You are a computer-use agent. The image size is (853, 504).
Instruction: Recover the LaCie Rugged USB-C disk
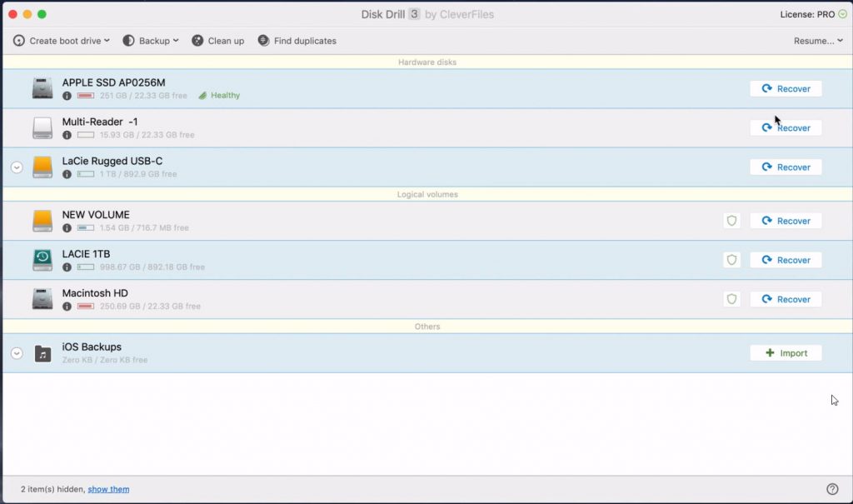click(x=786, y=167)
